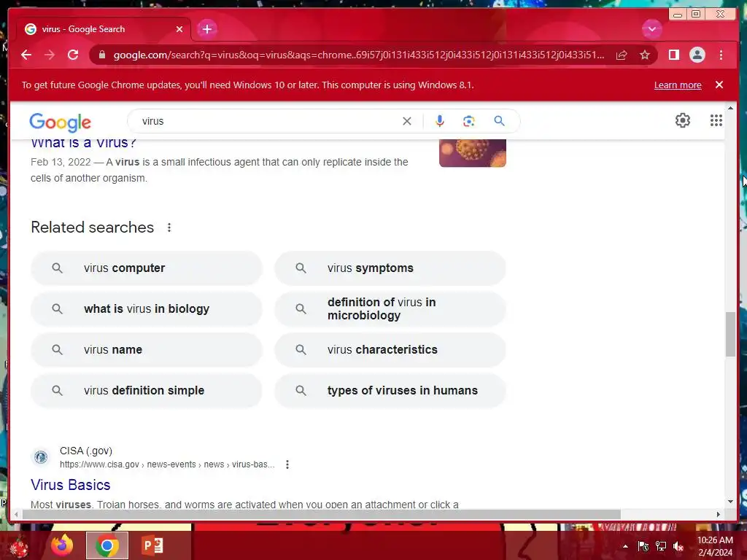Screen dimensions: 747x560
Task: Open the 'Learn more' link in update banner
Action: (678, 85)
